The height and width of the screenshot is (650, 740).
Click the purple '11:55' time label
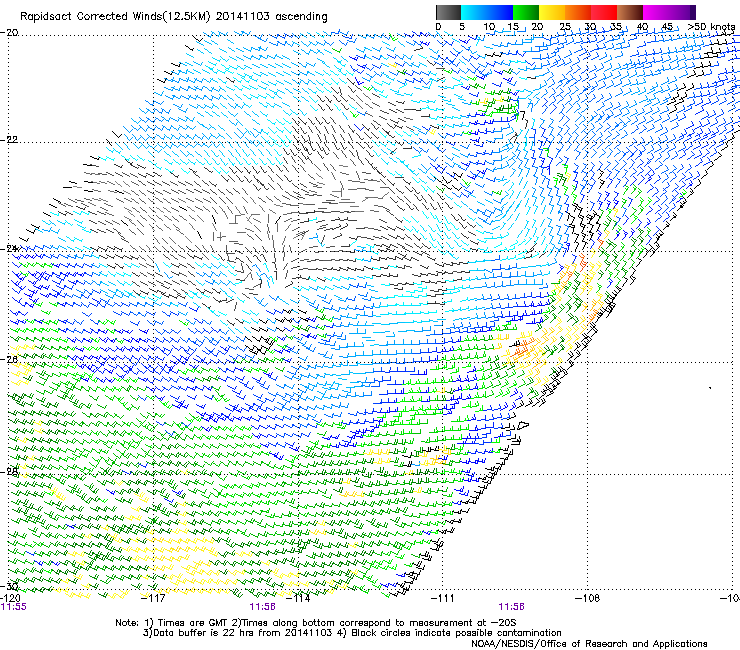point(14,607)
